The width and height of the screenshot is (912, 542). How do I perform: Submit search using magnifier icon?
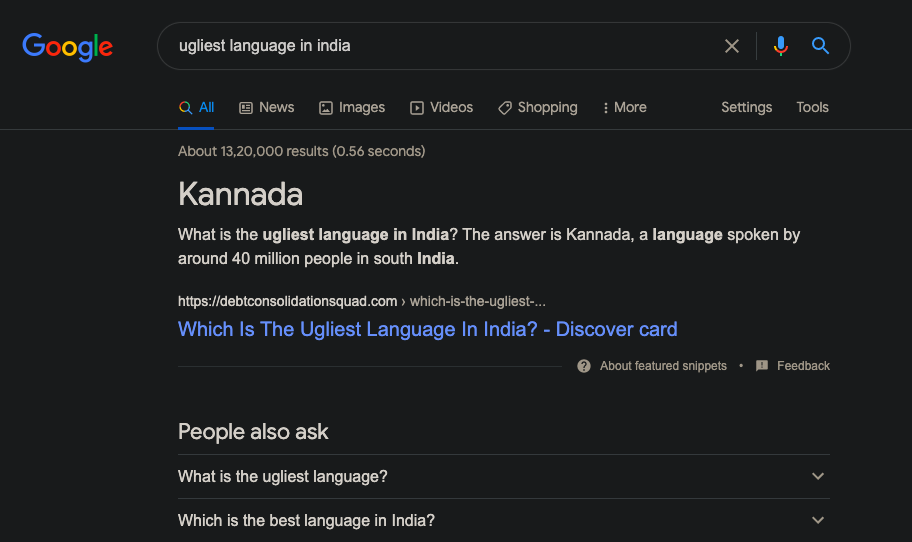820,45
